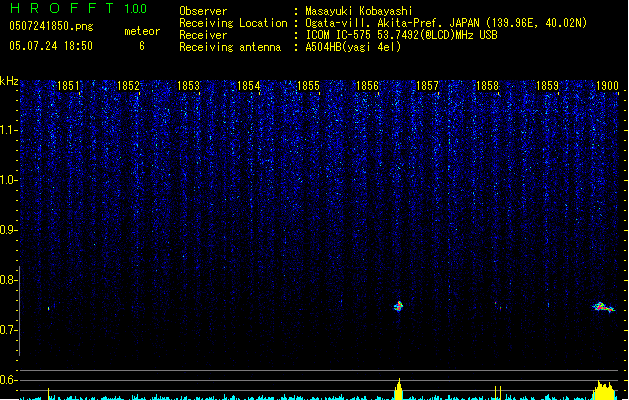Screen dimensions: 629x400
Task: Click the Observer field label
Action: tap(203, 11)
